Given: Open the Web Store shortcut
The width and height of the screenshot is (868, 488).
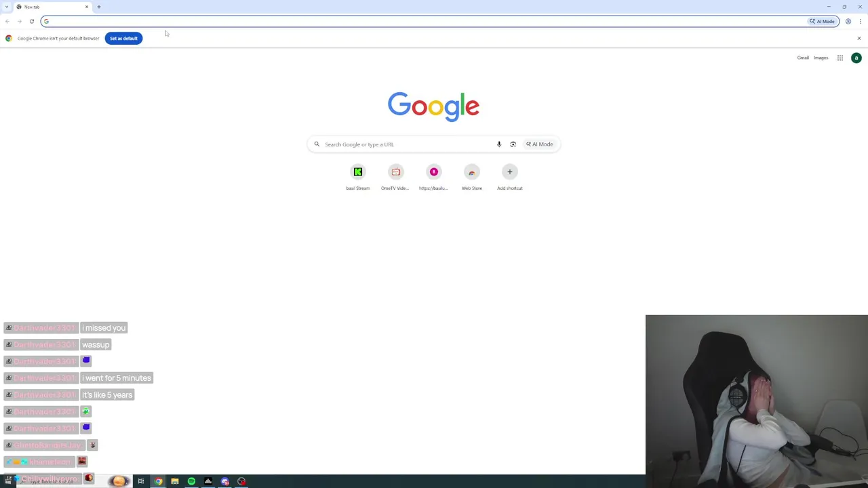Looking at the screenshot, I should [472, 178].
